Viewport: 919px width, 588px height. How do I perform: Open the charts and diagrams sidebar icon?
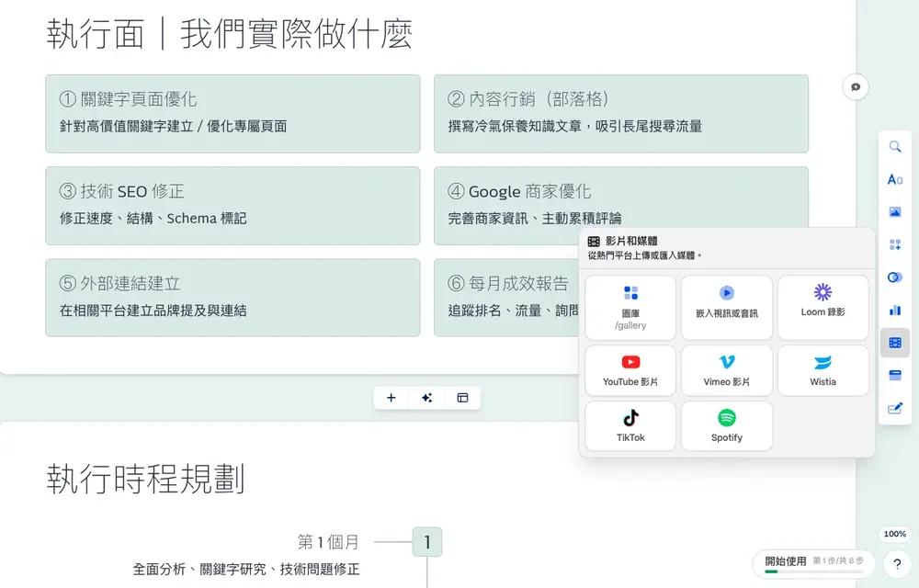(894, 310)
